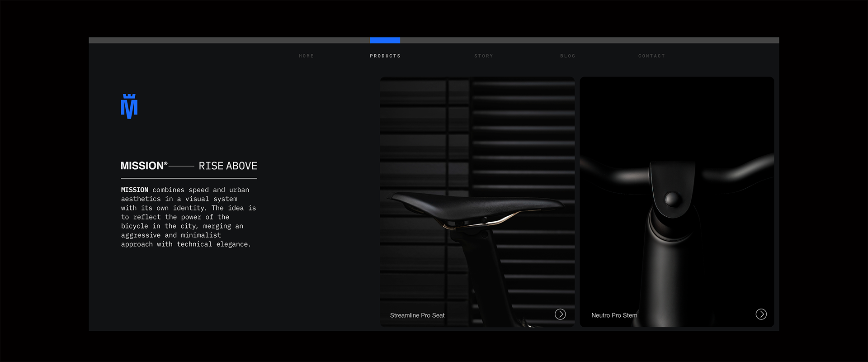Click the white underline beneath the heading
Screen dimensions: 868x362
click(x=189, y=178)
